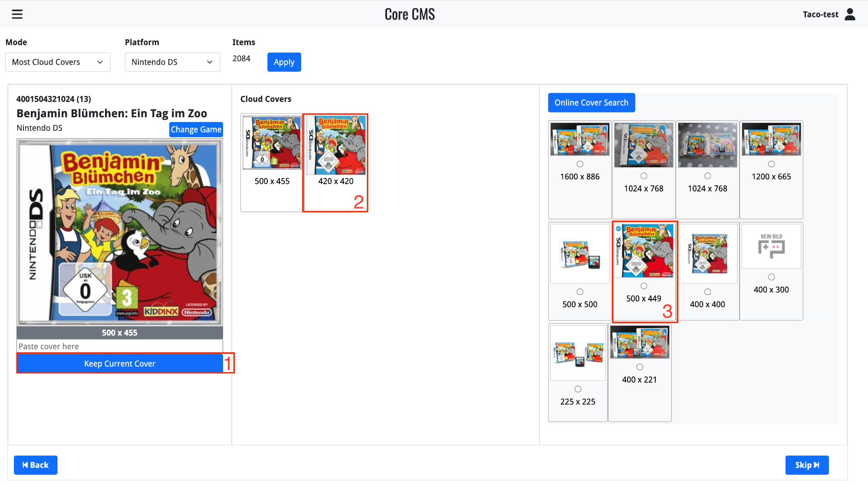
Task: Apply the selected filters
Action: click(284, 62)
